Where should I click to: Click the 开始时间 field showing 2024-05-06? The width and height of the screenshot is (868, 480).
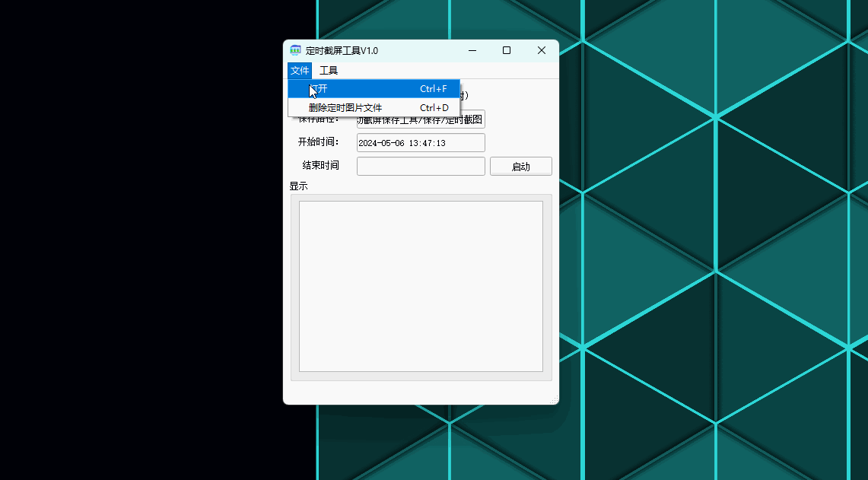421,143
